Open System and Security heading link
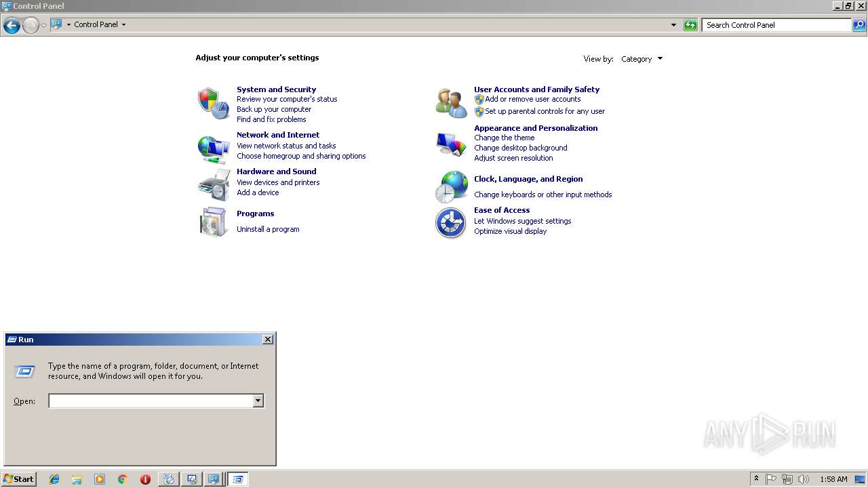Viewport: 868px width, 488px height. coord(276,89)
